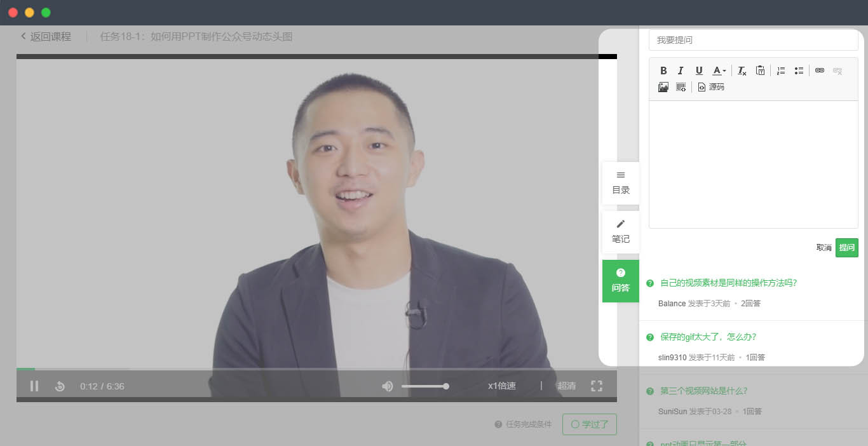Insert a numbered list
The width and height of the screenshot is (868, 446).
pyautogui.click(x=781, y=71)
